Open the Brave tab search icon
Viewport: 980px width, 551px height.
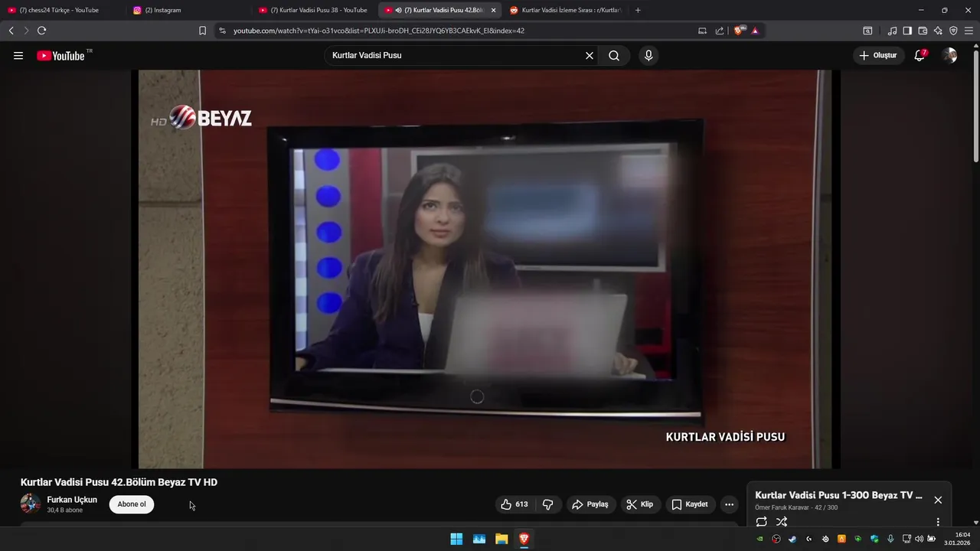coord(867,31)
